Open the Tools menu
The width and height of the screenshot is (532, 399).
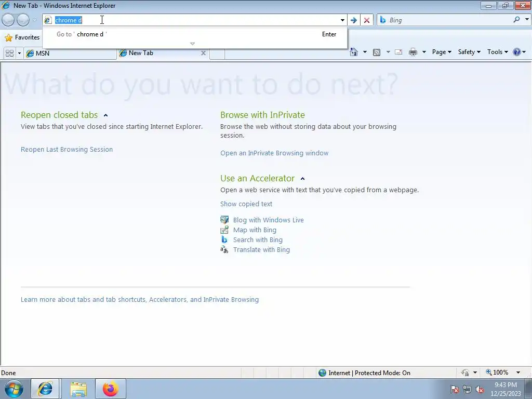[497, 52]
